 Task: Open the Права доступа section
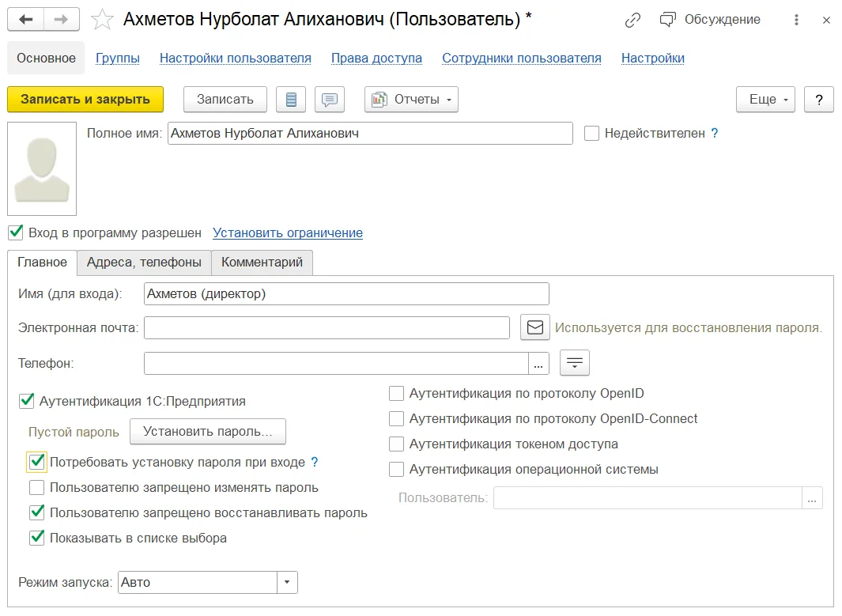coord(376,58)
